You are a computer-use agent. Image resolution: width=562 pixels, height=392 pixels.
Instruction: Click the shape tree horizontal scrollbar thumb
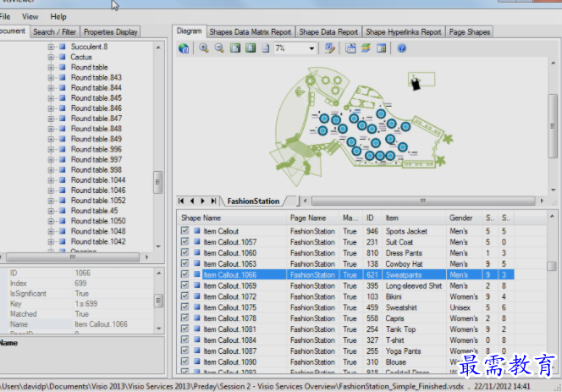(73, 257)
